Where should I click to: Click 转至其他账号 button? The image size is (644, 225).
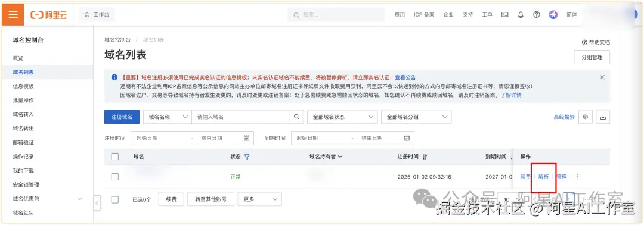click(x=210, y=199)
